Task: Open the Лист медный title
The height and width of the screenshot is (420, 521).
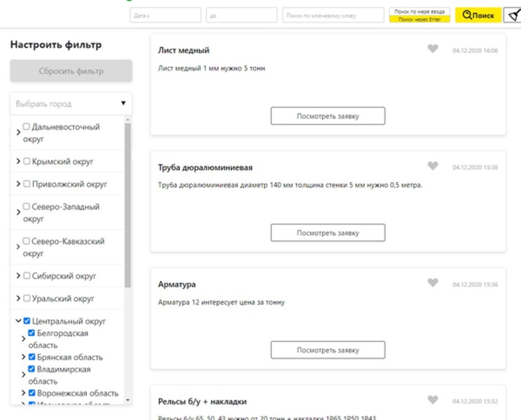Action: pyautogui.click(x=183, y=50)
